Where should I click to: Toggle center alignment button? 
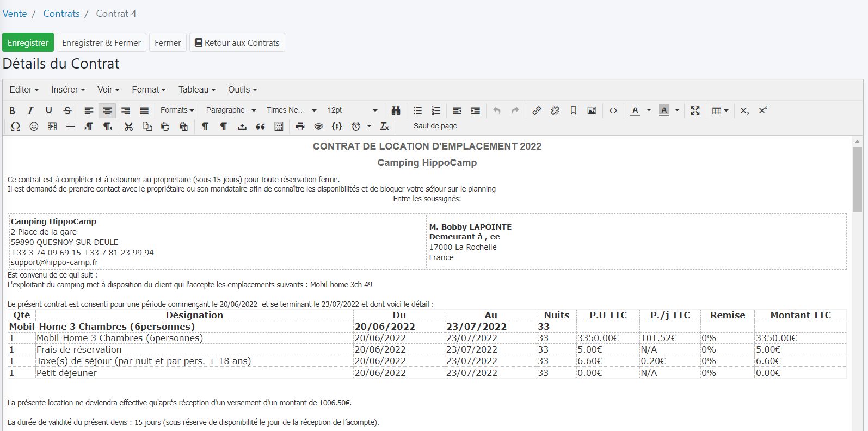[x=107, y=110]
